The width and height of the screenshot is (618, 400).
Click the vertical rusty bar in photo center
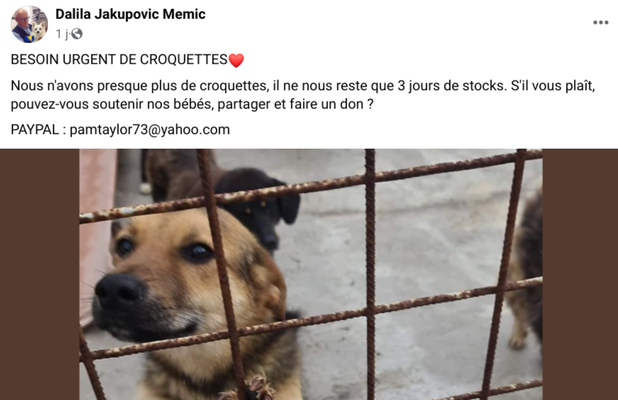pyautogui.click(x=370, y=274)
